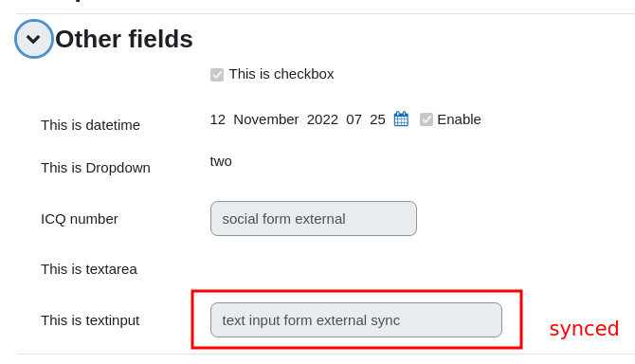Collapse the Other fields section chevron
Viewport: 635px width, 364px height.
click(x=33, y=39)
